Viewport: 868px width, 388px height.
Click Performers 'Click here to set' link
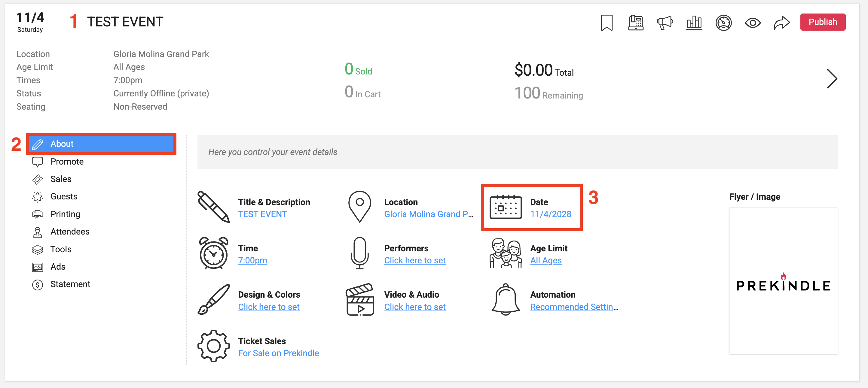point(415,260)
